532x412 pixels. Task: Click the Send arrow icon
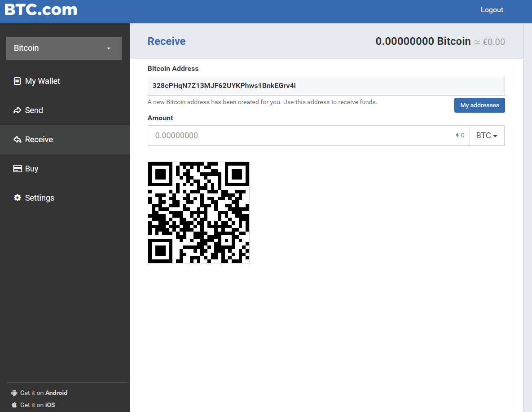18,110
